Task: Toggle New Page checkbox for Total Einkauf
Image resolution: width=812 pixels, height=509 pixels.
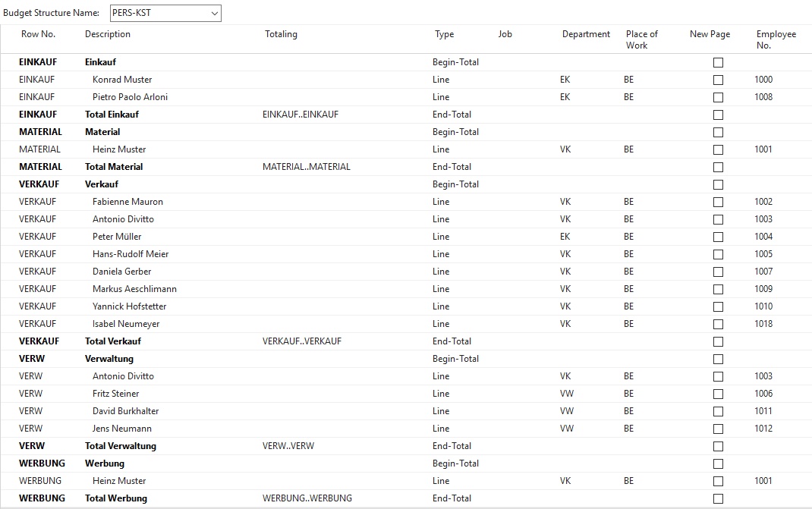Action: pyautogui.click(x=718, y=115)
